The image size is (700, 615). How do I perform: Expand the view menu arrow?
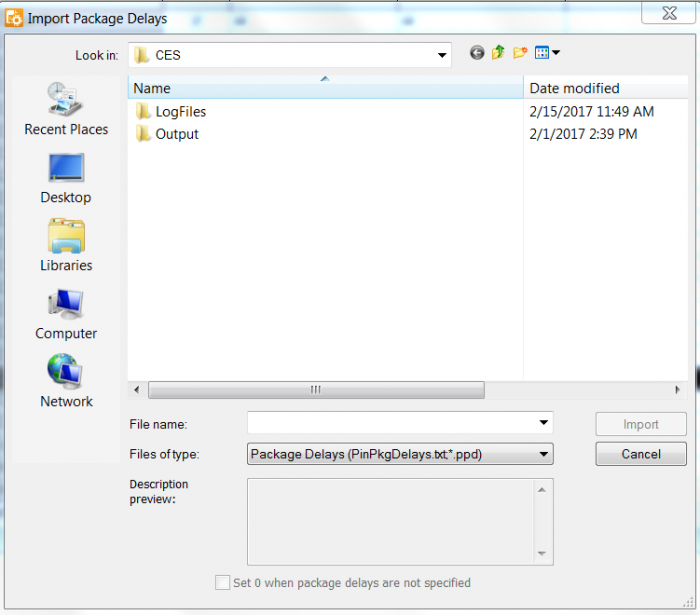(556, 53)
